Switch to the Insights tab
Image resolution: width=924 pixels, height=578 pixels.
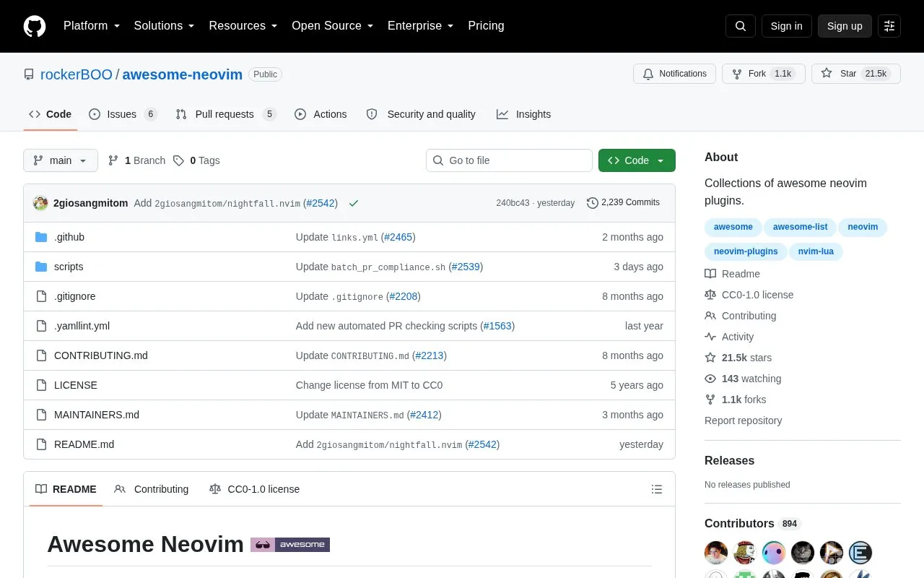pyautogui.click(x=524, y=114)
